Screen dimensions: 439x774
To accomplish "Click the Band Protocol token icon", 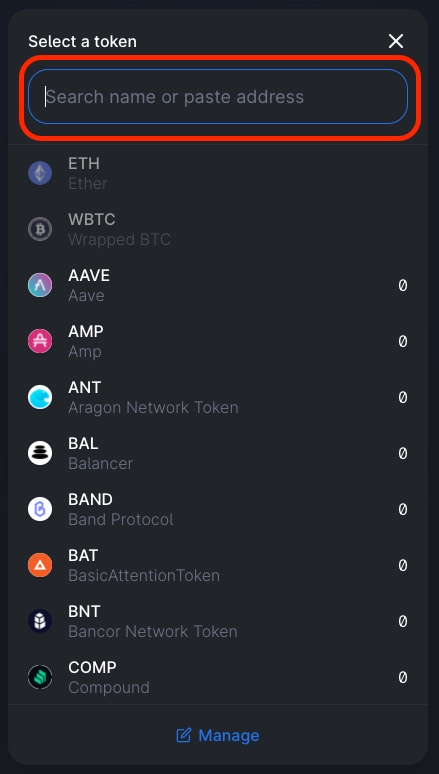I will (x=40, y=509).
